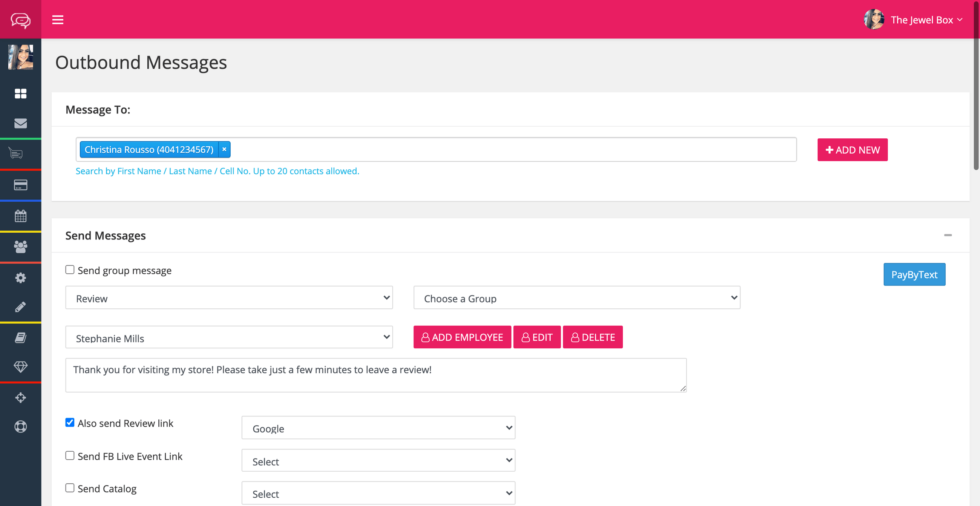Click the diamond gem sidebar icon
Image resolution: width=980 pixels, height=506 pixels.
21,367
